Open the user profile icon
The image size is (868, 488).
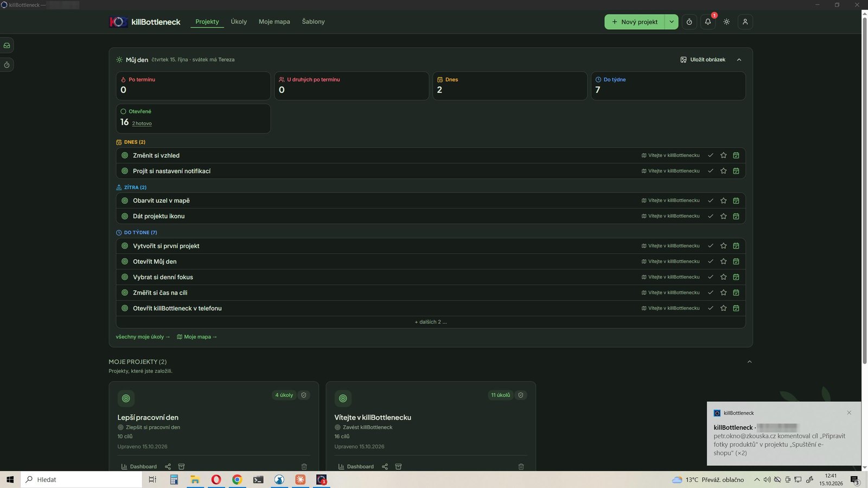pos(745,22)
